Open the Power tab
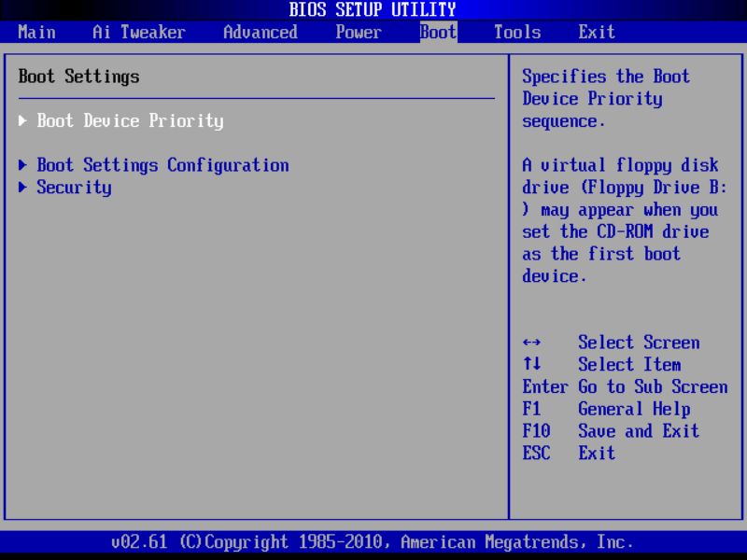 pyautogui.click(x=359, y=32)
